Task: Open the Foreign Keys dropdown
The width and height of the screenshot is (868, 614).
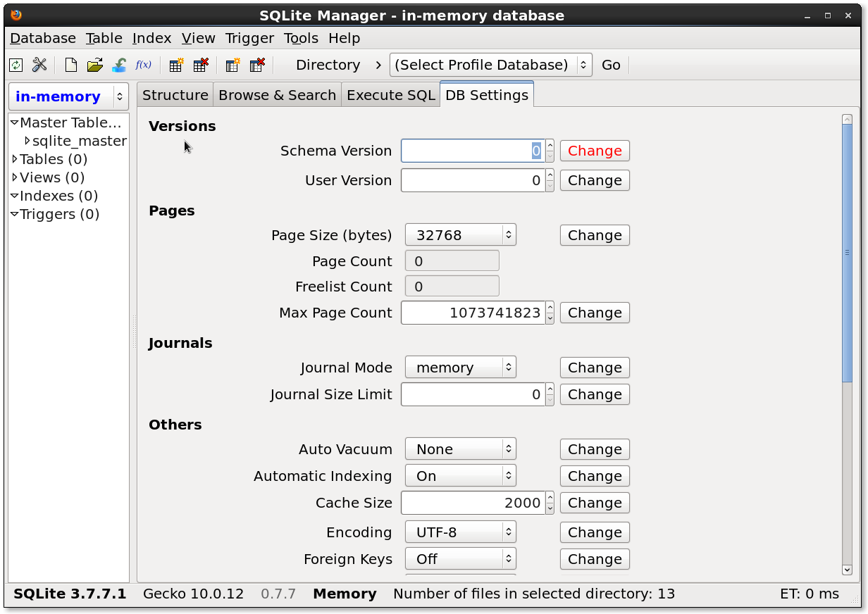Action: [x=461, y=559]
